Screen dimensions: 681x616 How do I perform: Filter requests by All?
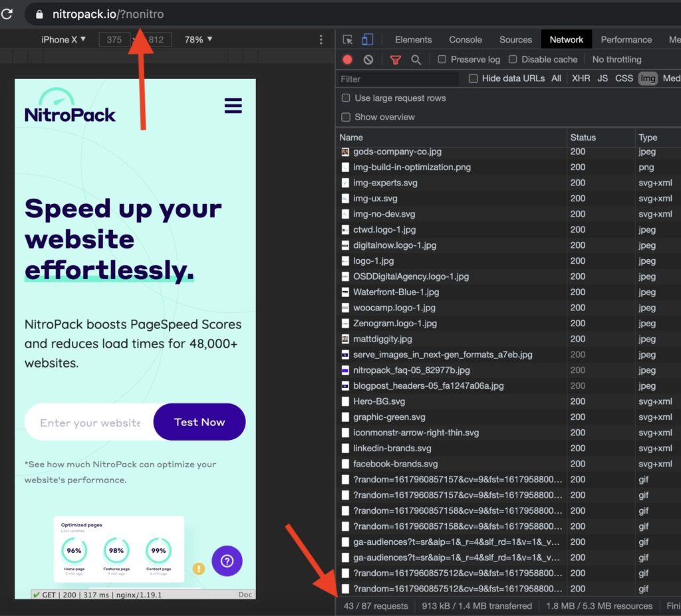[557, 78]
